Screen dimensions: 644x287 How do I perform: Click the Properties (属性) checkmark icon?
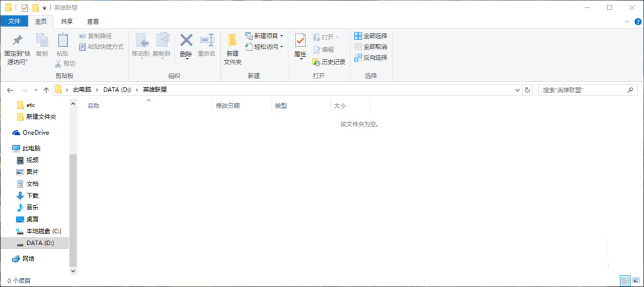coord(300,40)
